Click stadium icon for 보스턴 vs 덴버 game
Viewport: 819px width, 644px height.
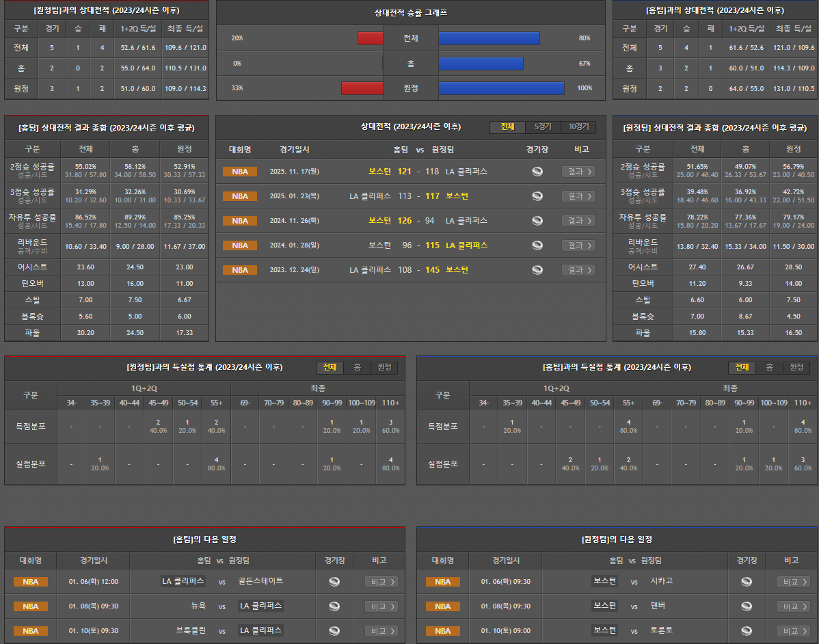(x=747, y=606)
